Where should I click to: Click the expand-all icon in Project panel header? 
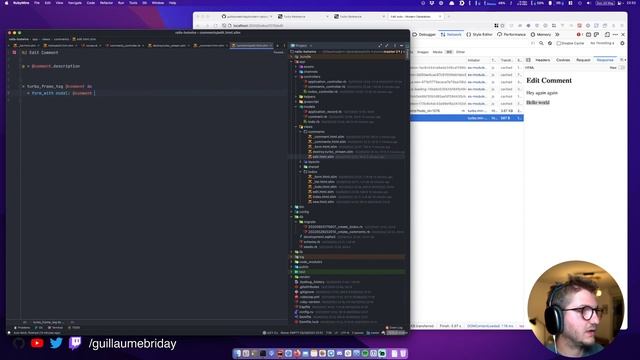coord(380,46)
